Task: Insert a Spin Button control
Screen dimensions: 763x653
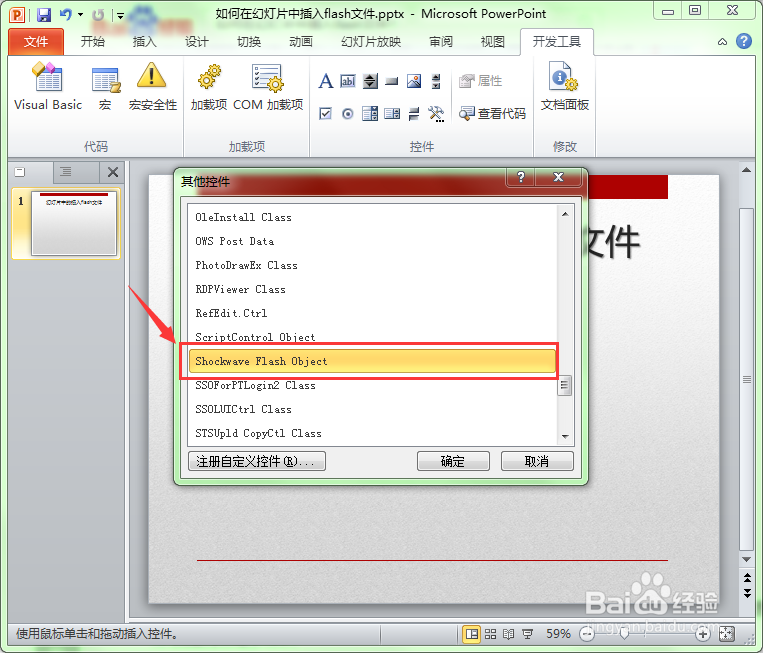Action: 370,81
